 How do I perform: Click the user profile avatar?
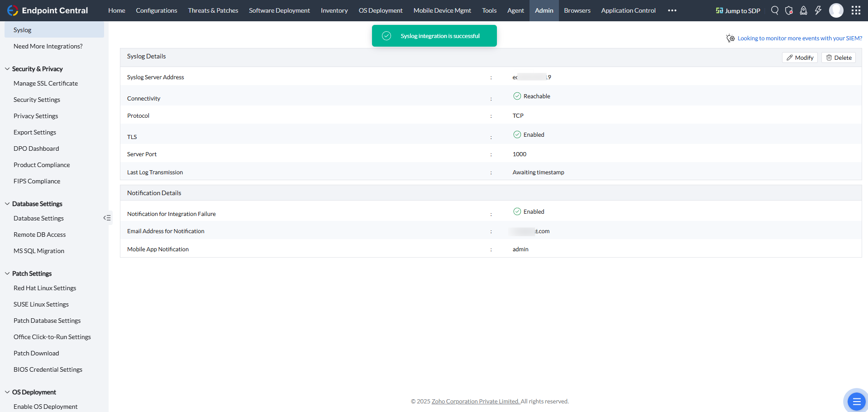[x=836, y=10]
